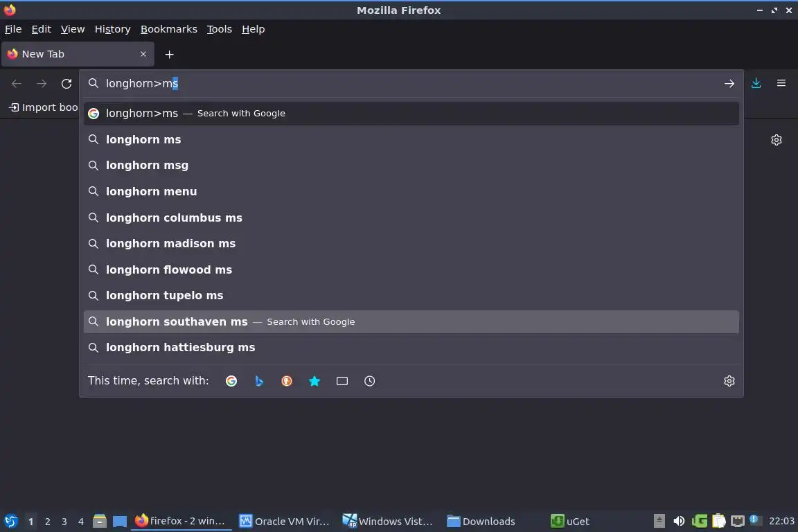Image resolution: width=798 pixels, height=532 pixels.
Task: Open the Bookmarks menu
Action: coord(169,29)
